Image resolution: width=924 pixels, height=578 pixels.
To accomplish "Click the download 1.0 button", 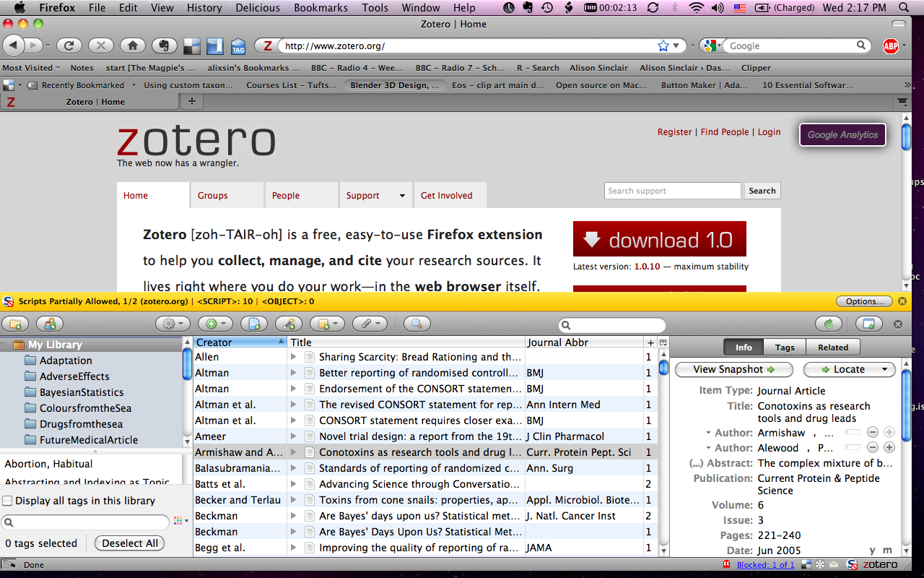I will click(660, 239).
